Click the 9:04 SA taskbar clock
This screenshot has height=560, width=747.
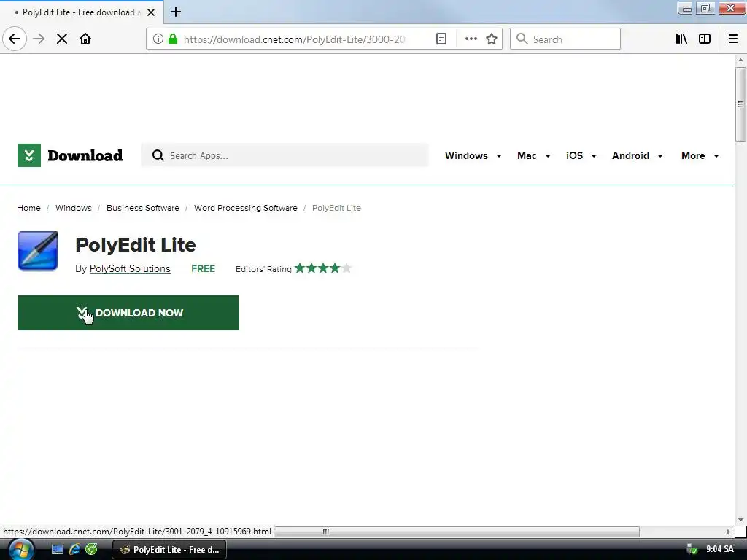click(719, 550)
